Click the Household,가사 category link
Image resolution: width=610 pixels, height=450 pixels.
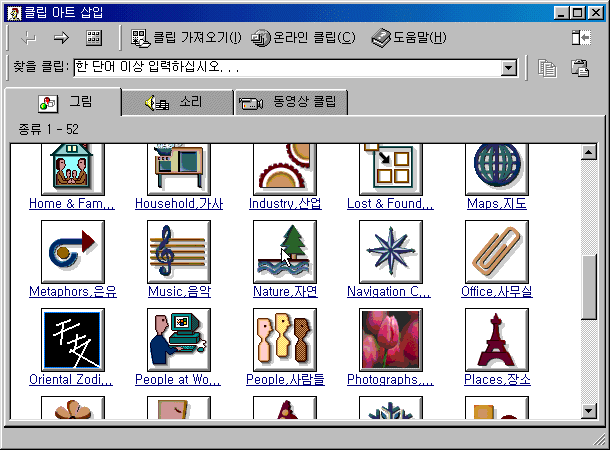(x=179, y=203)
